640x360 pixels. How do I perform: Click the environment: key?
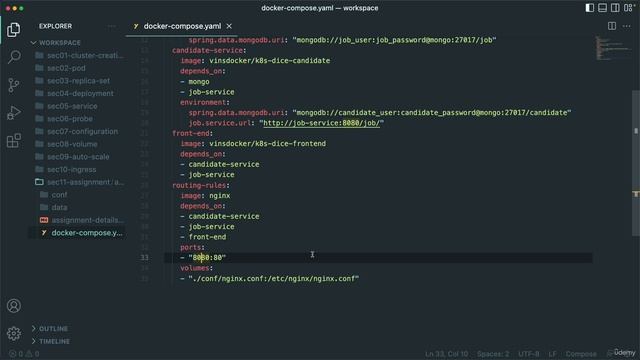205,102
